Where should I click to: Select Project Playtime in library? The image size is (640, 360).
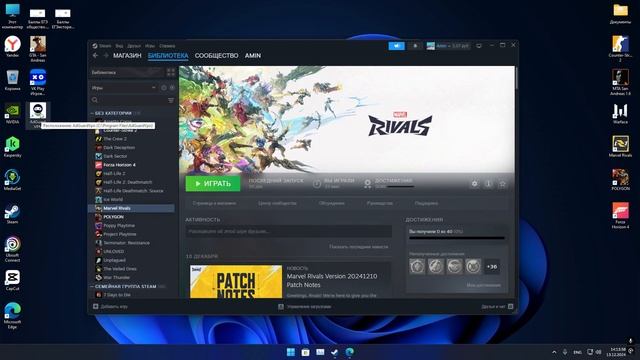[x=120, y=234]
